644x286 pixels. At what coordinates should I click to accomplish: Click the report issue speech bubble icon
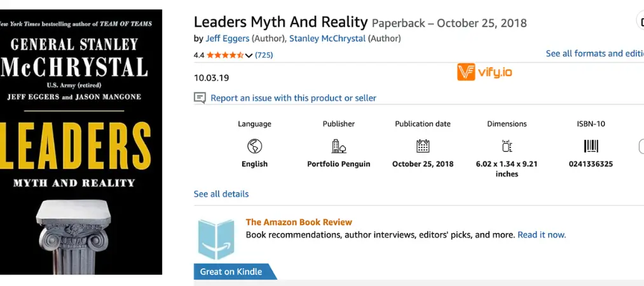200,98
